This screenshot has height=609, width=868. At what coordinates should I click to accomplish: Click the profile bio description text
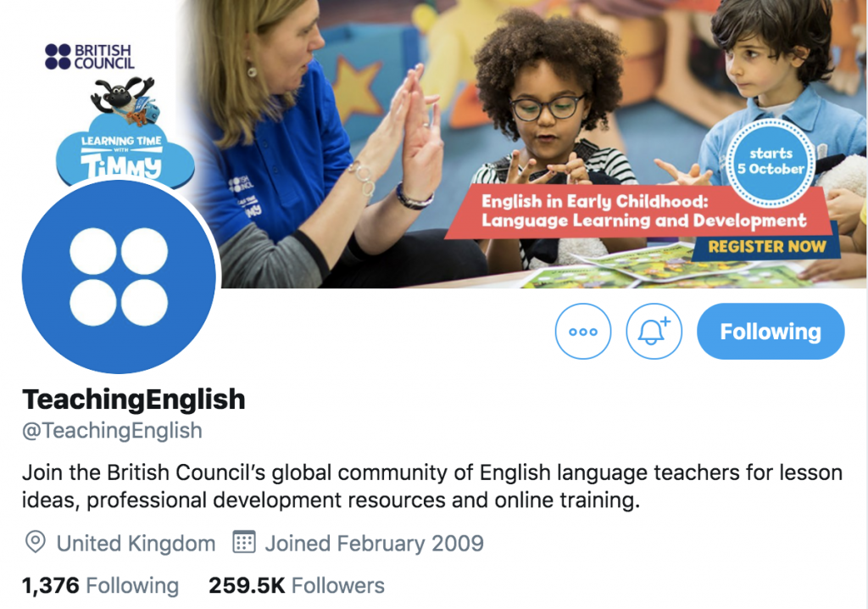coord(431,486)
